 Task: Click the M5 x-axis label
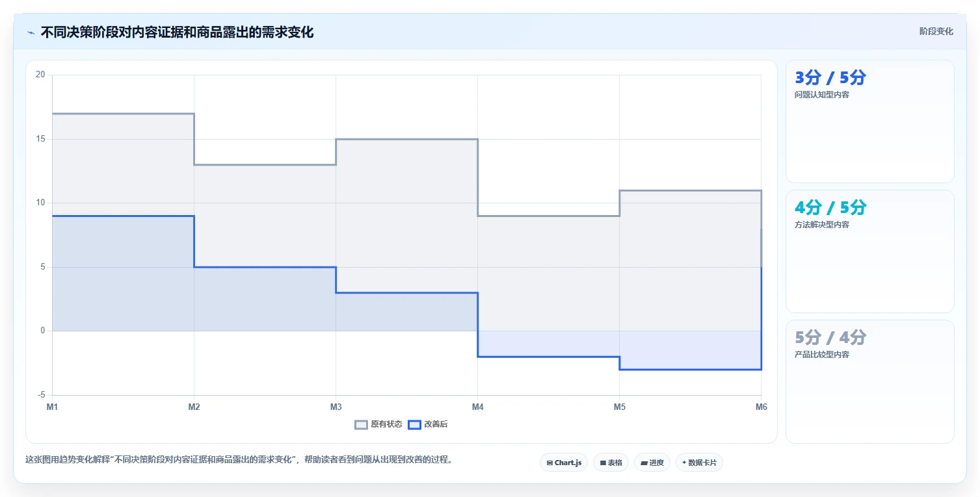[619, 407]
